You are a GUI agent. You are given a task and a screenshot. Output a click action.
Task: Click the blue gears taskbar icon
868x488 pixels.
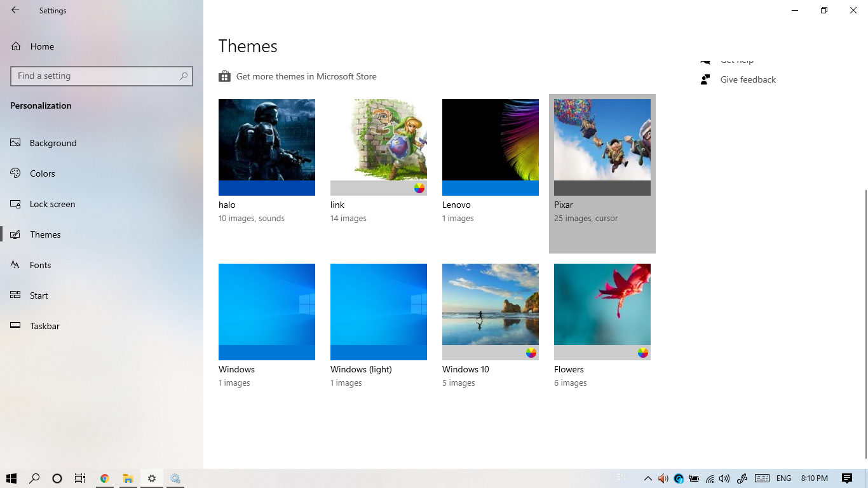[175, 478]
